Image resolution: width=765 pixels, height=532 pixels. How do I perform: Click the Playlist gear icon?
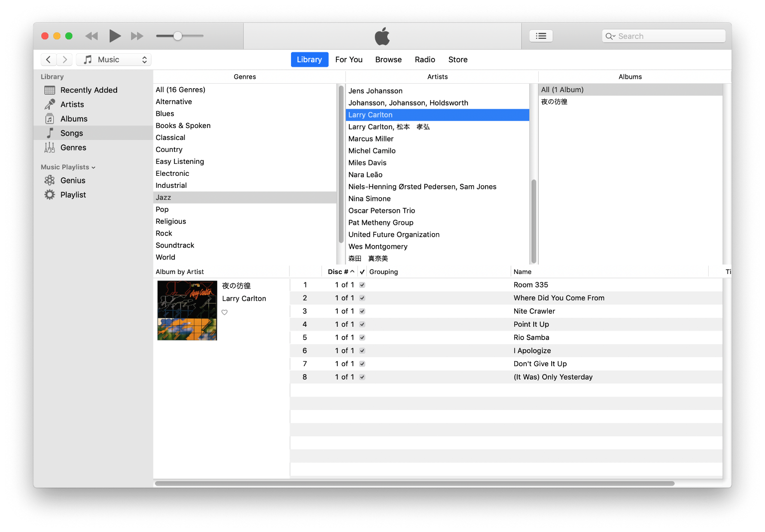pos(50,195)
